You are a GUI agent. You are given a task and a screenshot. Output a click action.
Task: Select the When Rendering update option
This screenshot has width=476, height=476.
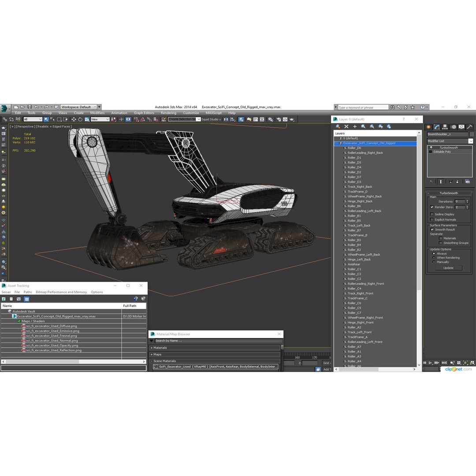point(434,258)
